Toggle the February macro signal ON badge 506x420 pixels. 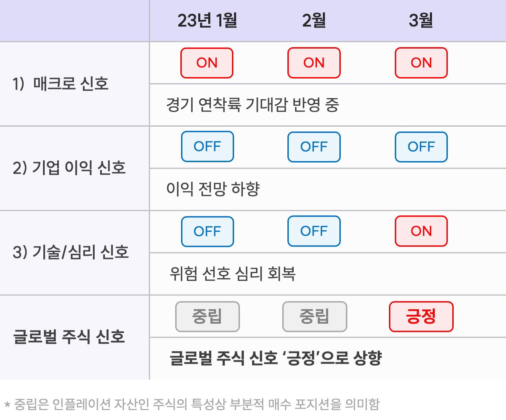click(x=314, y=63)
